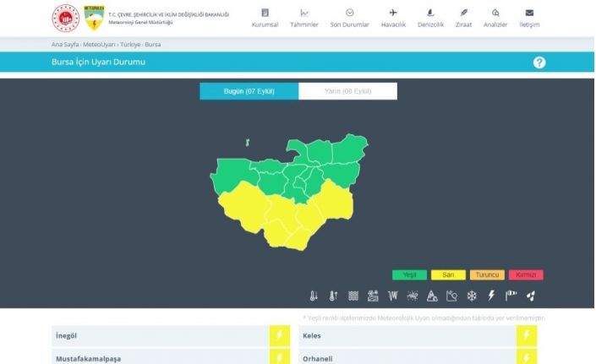The width and height of the screenshot is (596, 364).
Task: Click the İnegöl lightning warning icon
Action: 280,335
